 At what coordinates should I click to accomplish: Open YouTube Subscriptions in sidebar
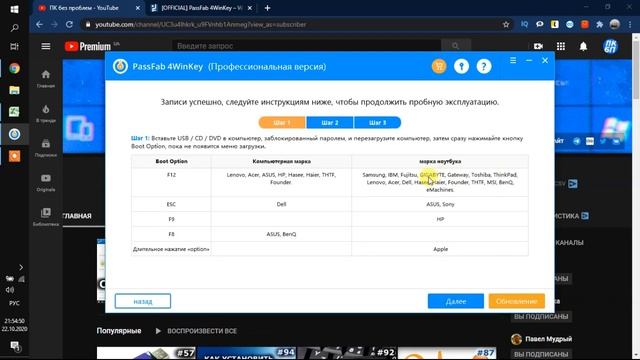click(46, 148)
